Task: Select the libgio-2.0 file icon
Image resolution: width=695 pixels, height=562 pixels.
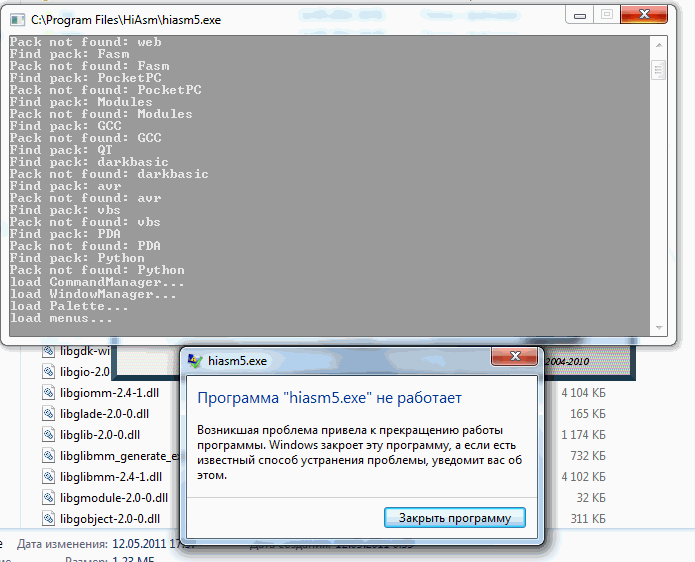Action: point(50,372)
